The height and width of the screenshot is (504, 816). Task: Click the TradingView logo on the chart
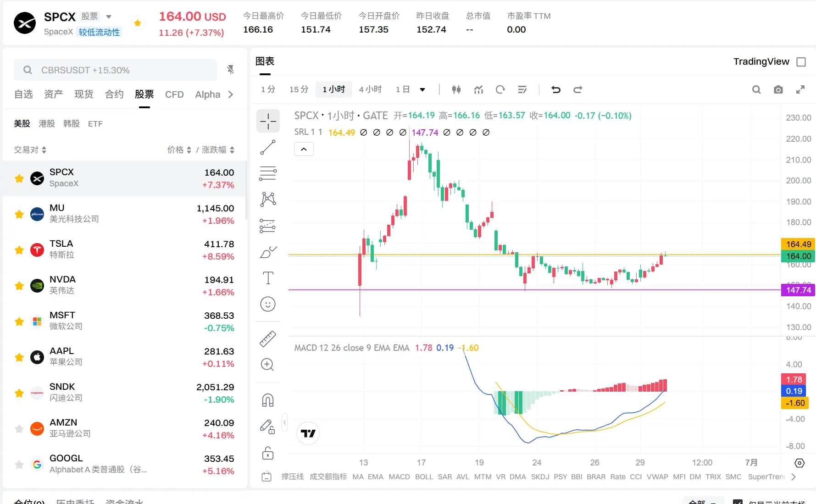(308, 433)
